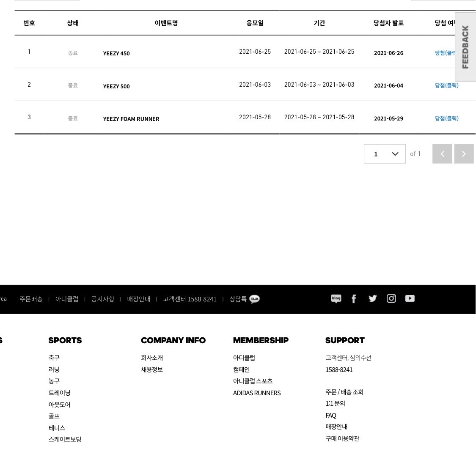476x476 pixels.
Task: Open 캠페인 under MEMBERSHIP
Action: (x=241, y=370)
